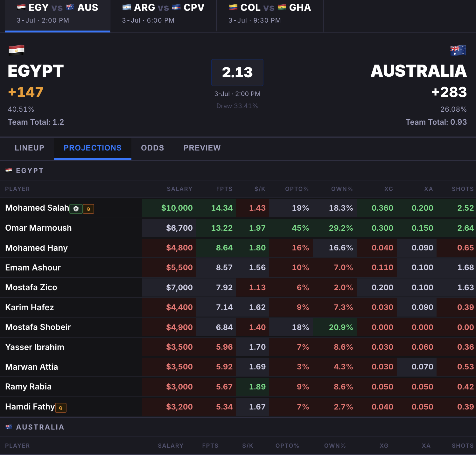The width and height of the screenshot is (476, 455).
Task: Select the EGY vs AUS match tab
Action: point(58,16)
